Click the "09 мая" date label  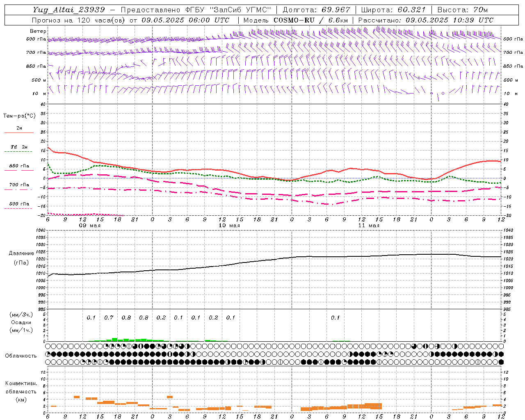click(x=90, y=226)
